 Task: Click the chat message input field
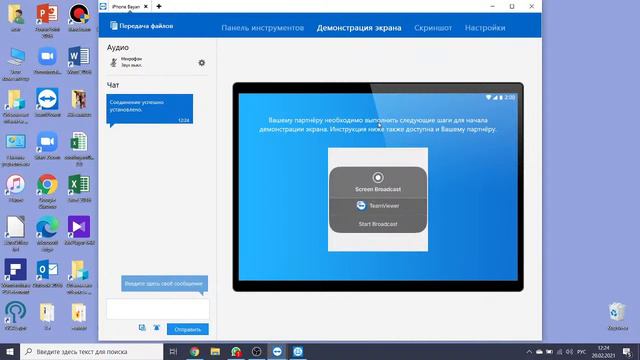158,309
